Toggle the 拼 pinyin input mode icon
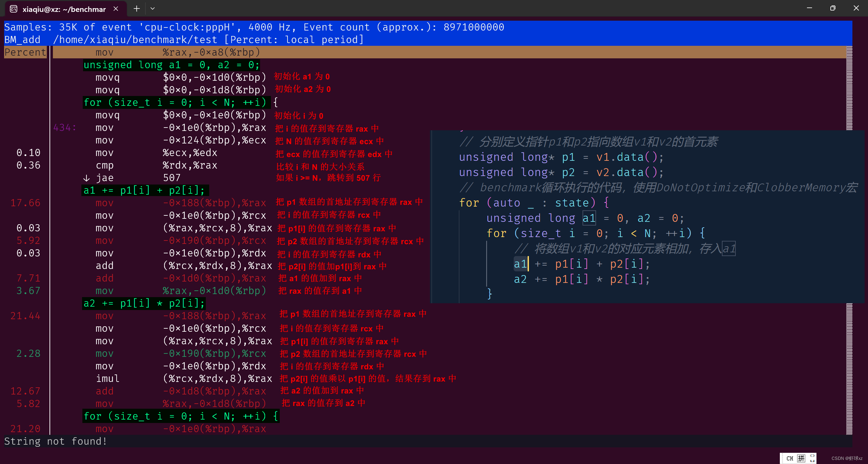Viewport: 868px width, 464px height. (x=801, y=458)
